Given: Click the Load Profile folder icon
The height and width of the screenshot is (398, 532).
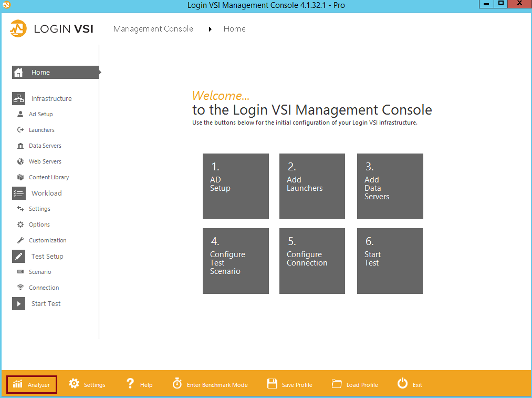Looking at the screenshot, I should [337, 384].
